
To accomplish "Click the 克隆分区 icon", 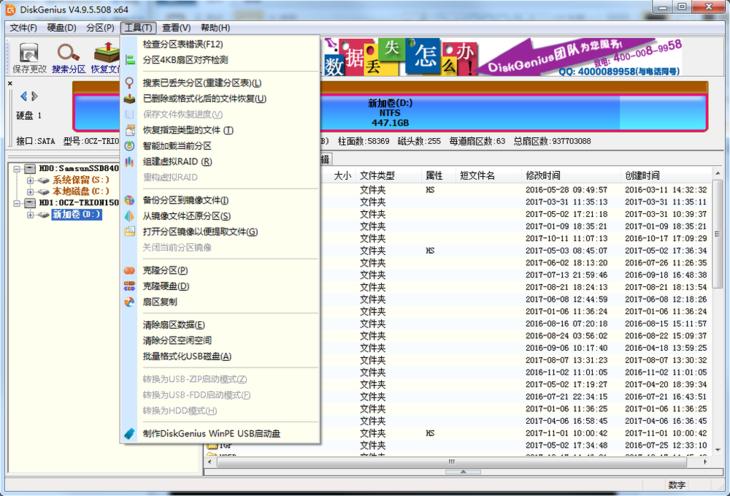I will pyautogui.click(x=130, y=270).
